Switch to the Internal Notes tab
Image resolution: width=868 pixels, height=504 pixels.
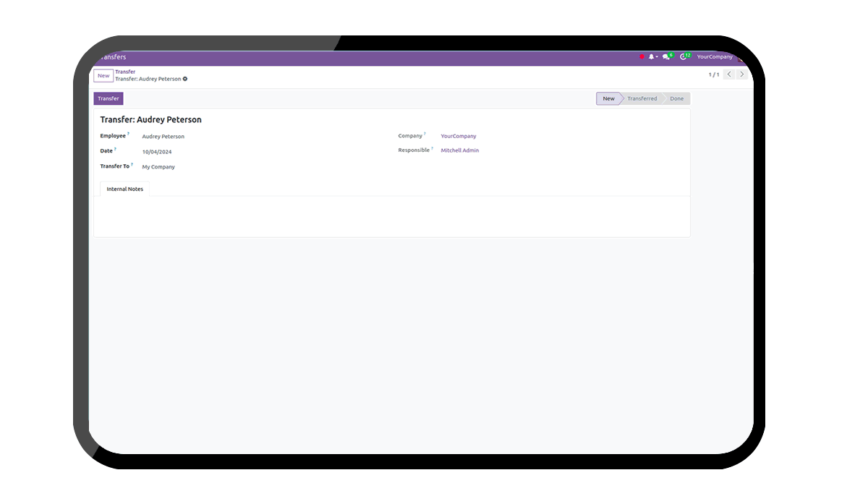tap(125, 189)
